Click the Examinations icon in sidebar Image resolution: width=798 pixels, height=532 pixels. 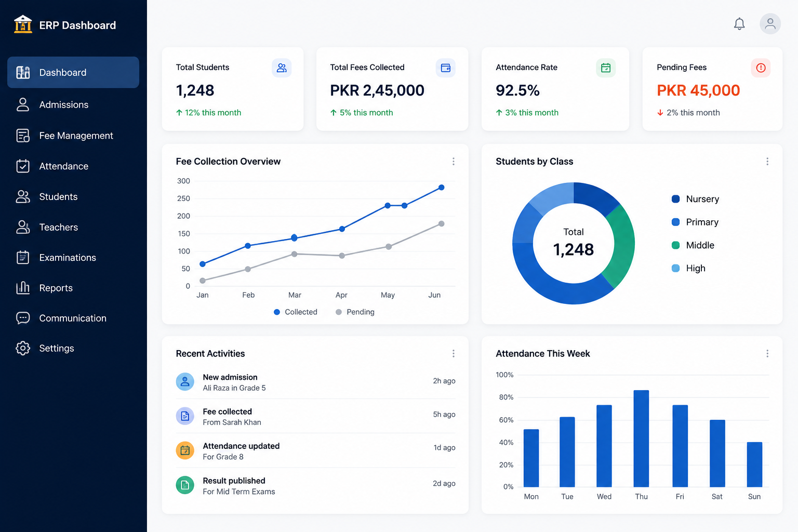click(x=23, y=257)
